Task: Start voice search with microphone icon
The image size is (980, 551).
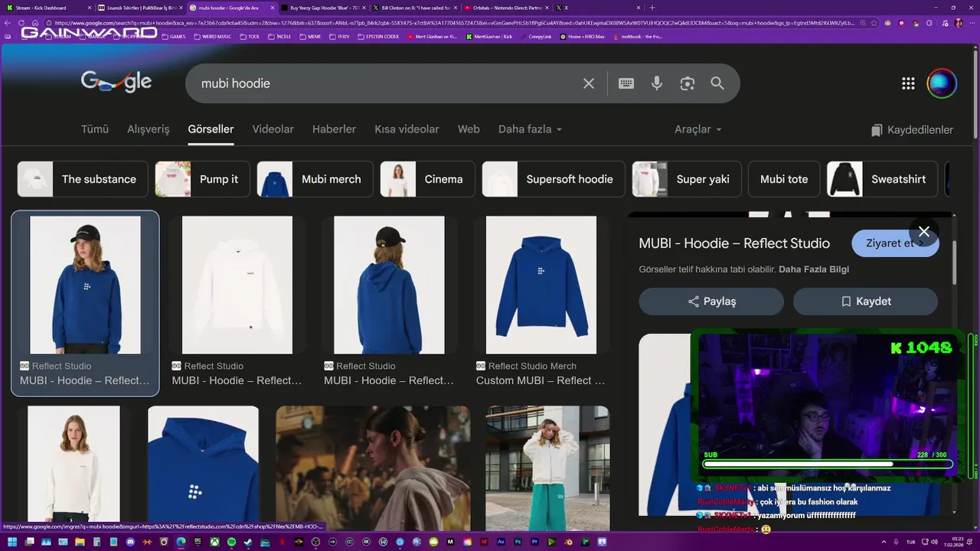Action: 657,83
